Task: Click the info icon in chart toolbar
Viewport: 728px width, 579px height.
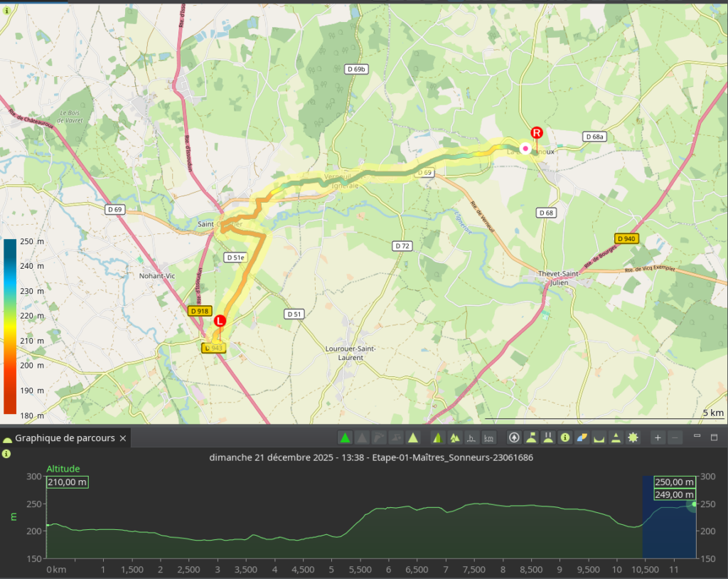Action: (565, 437)
